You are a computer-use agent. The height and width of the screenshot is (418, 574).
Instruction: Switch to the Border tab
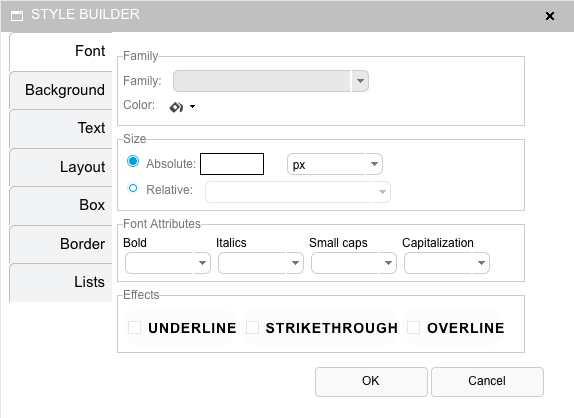61,244
